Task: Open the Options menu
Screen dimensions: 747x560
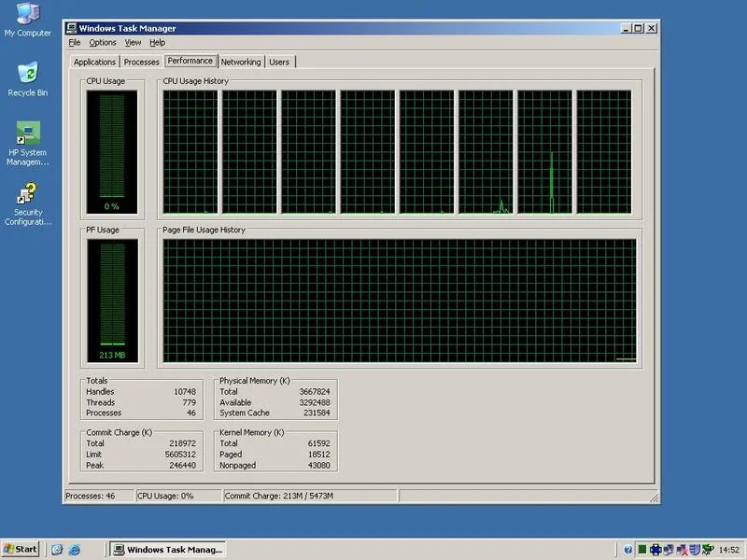Action: click(x=103, y=42)
